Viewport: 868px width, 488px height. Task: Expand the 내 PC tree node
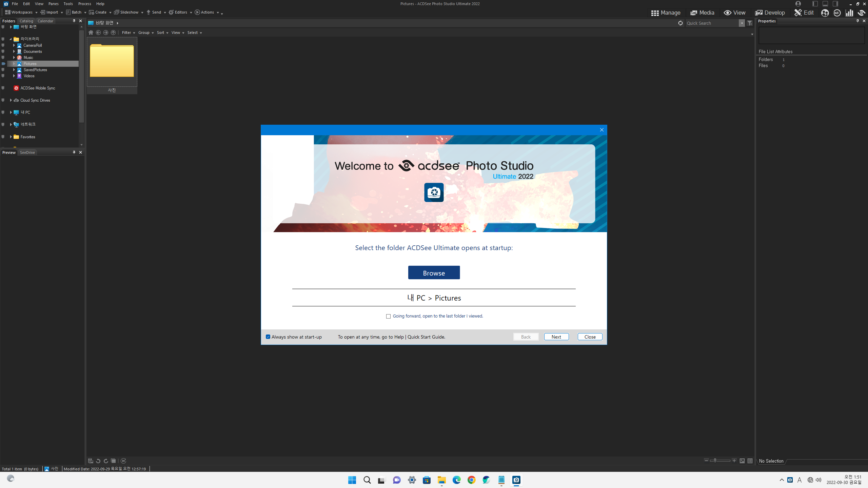click(x=11, y=112)
